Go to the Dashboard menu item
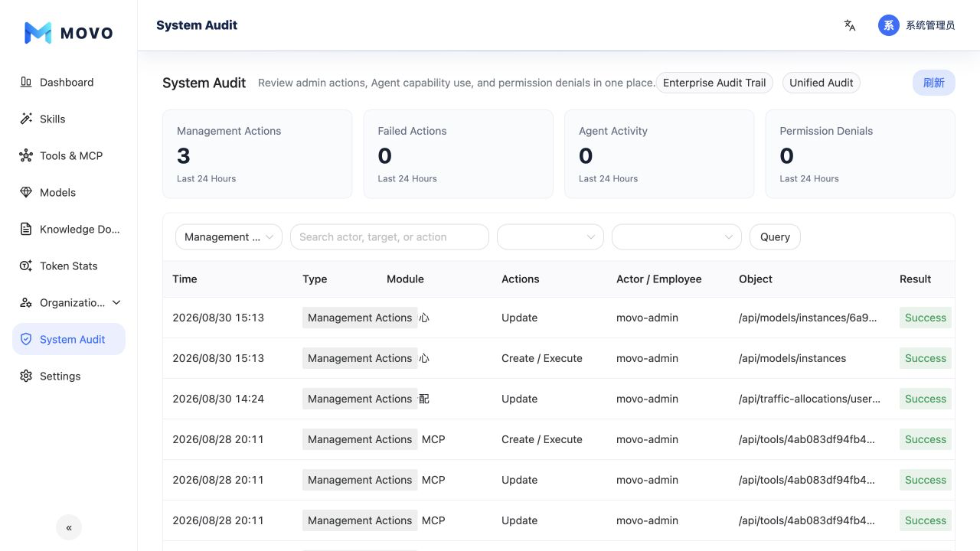The width and height of the screenshot is (980, 551). pos(69,82)
